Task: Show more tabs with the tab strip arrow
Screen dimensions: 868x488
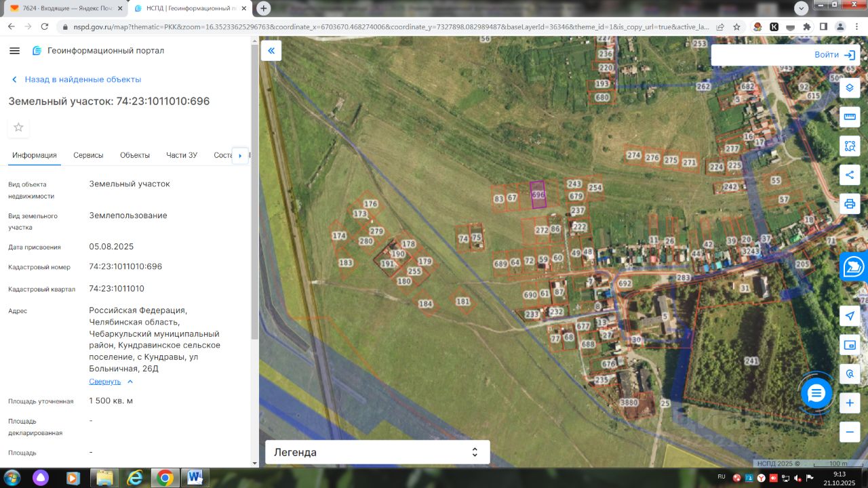Action: pyautogui.click(x=240, y=155)
